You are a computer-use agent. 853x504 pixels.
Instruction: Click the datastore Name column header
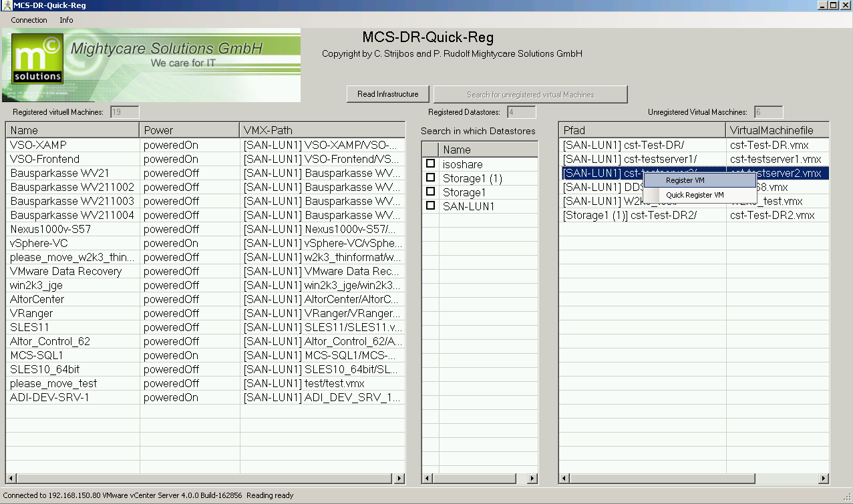488,150
